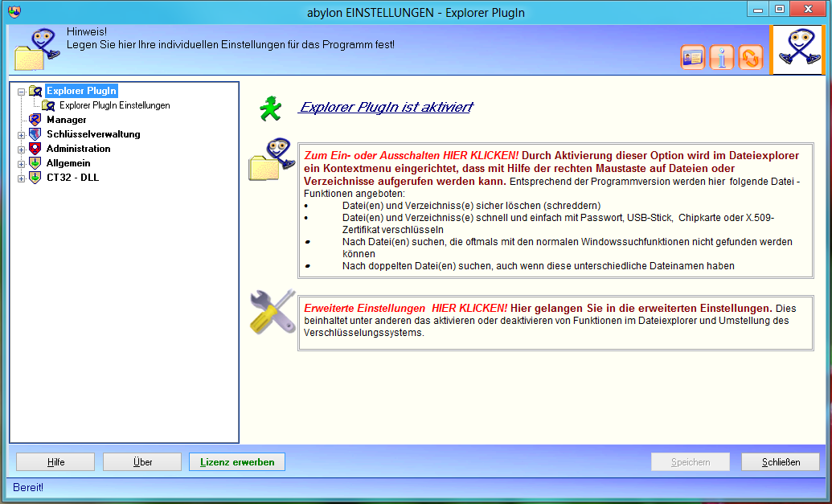Viewport: 832px width, 504px height.
Task: Click the Speichern button
Action: pos(691,462)
